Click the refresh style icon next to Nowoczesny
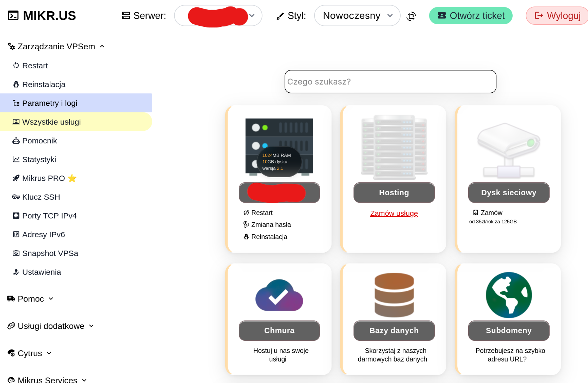 tap(411, 16)
